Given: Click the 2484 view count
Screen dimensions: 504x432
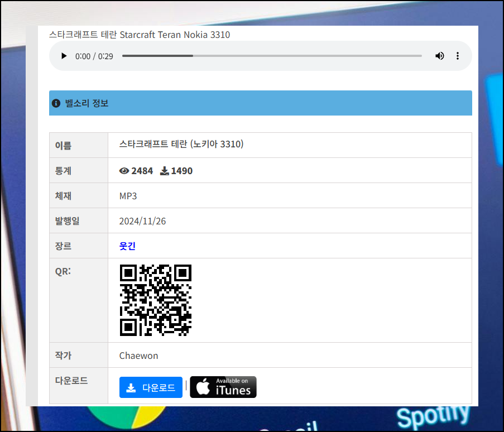Looking at the screenshot, I should [142, 171].
